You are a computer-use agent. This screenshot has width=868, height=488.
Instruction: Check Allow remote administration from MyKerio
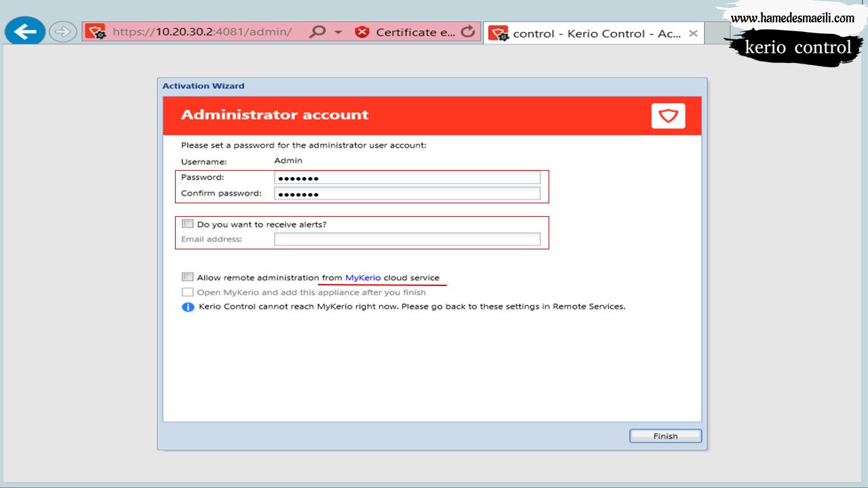coord(188,277)
